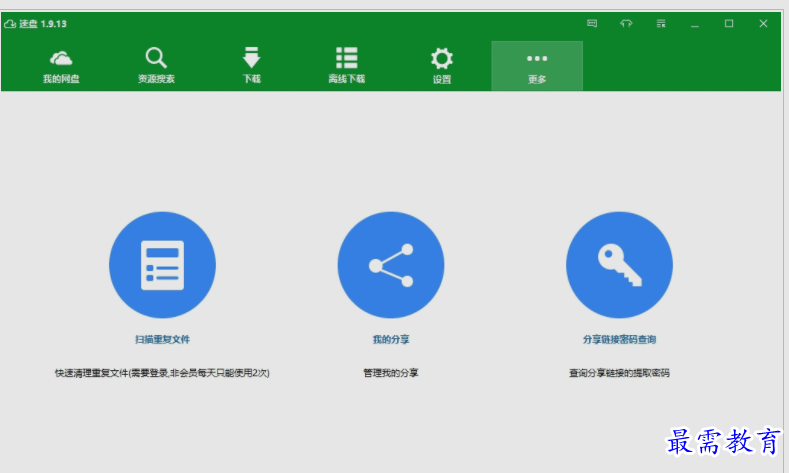Select the 更多 three-dots tab
Viewport: 789px width, 473px height.
537,66
